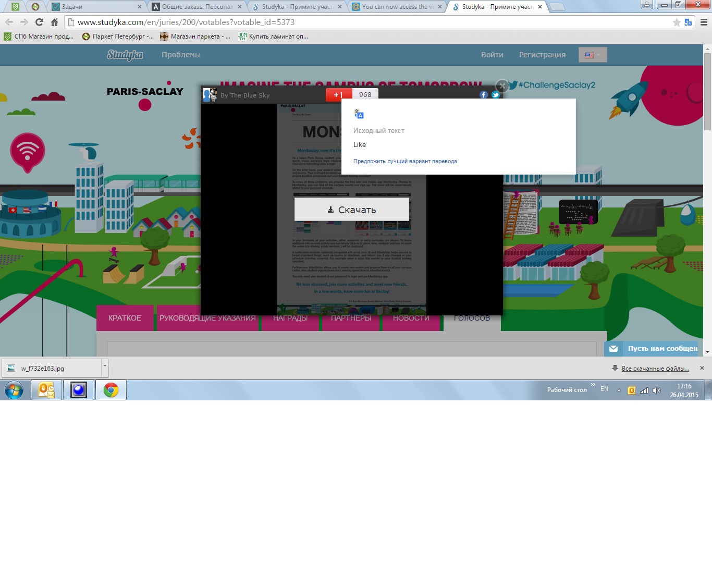Open Купить ламинат bookmark

pos(273,36)
